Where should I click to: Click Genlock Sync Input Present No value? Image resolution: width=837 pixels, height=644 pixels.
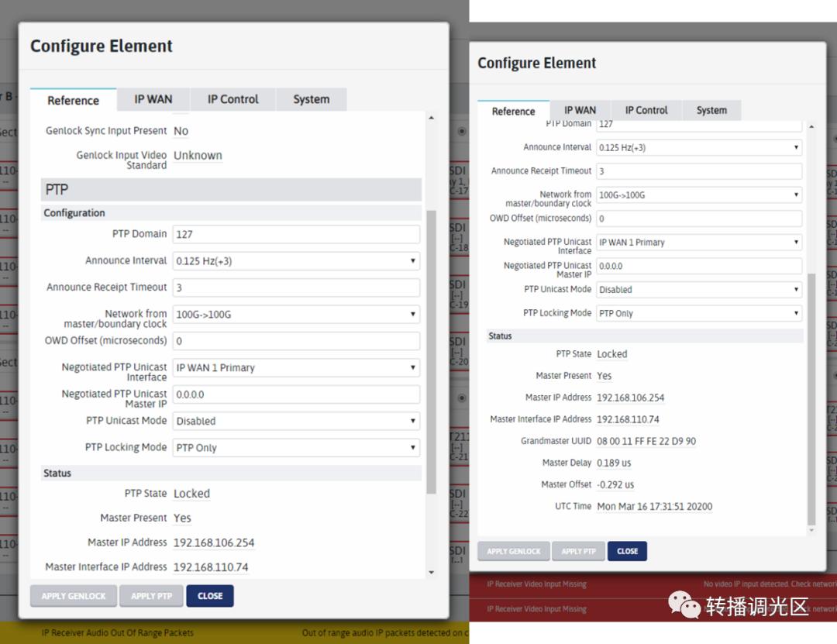tap(181, 131)
